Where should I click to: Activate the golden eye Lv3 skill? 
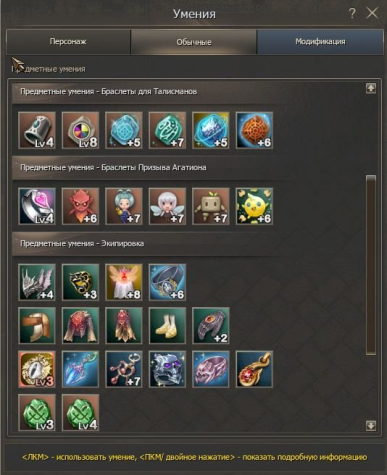point(37,369)
